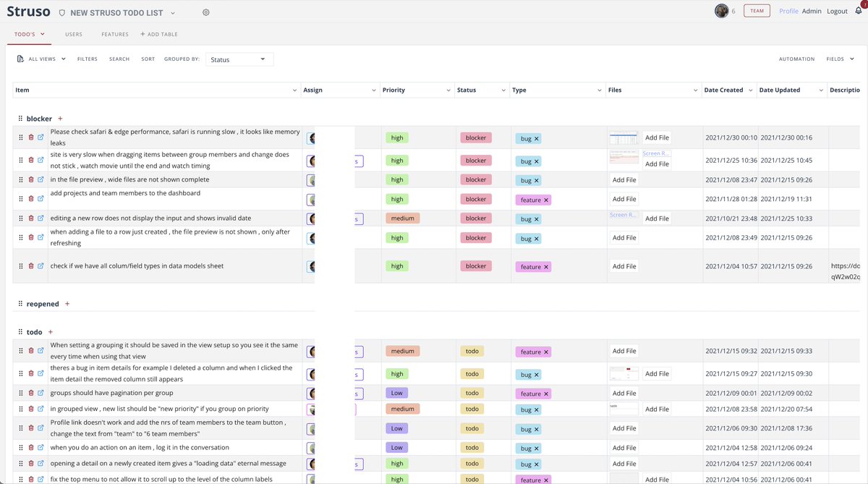Switch to the USERS tab

[x=74, y=34]
